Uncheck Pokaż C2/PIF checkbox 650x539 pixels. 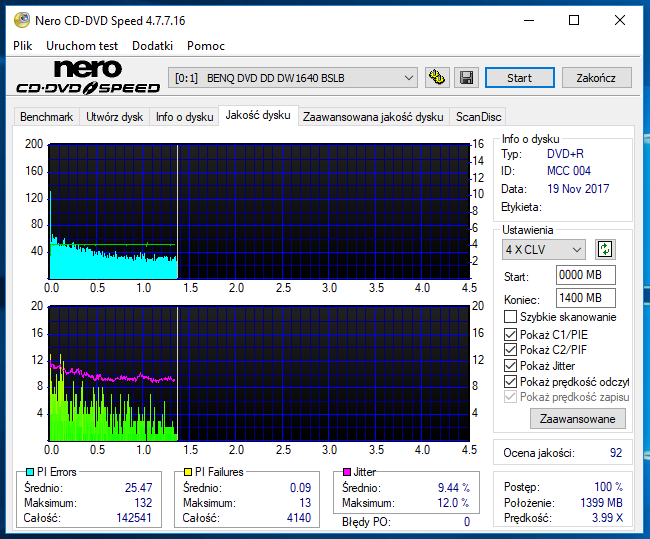[x=510, y=350]
